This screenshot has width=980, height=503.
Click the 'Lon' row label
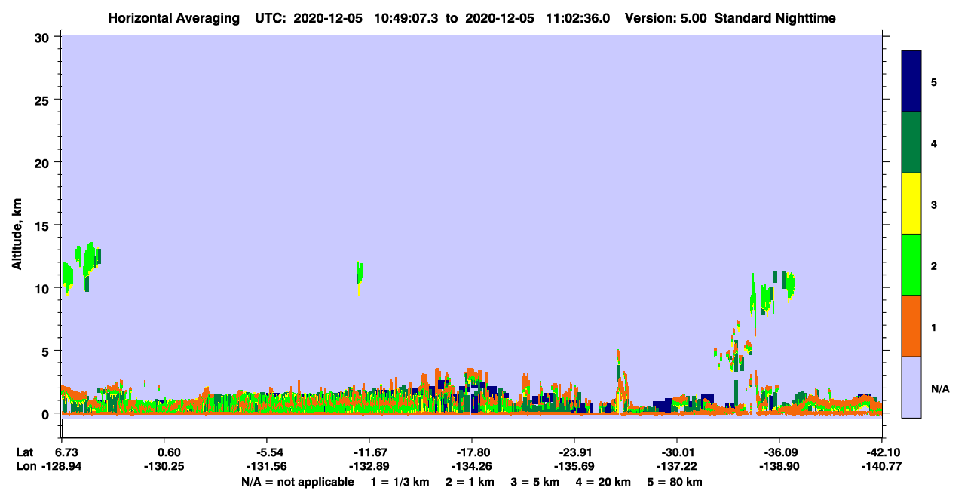[x=25, y=466]
